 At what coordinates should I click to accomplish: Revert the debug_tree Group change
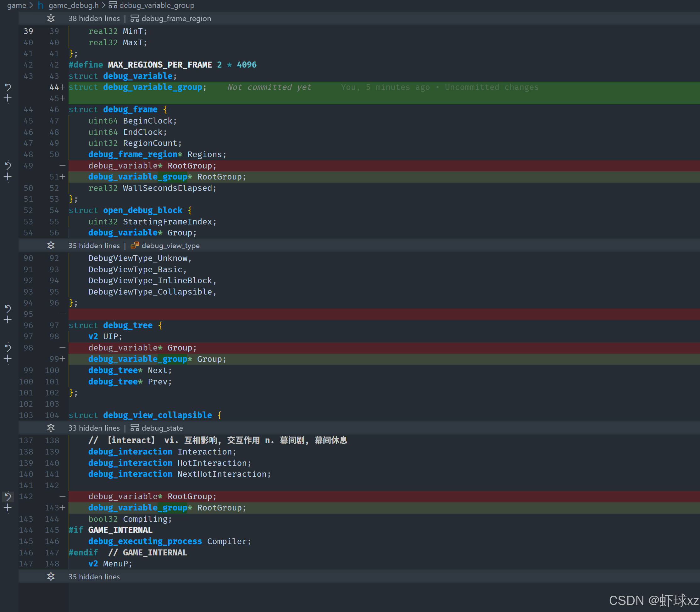pos(8,348)
